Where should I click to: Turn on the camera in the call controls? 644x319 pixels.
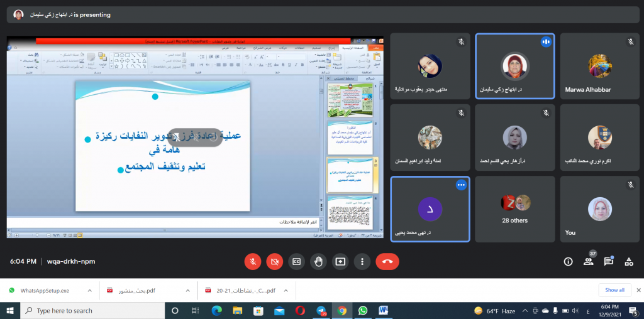click(274, 261)
